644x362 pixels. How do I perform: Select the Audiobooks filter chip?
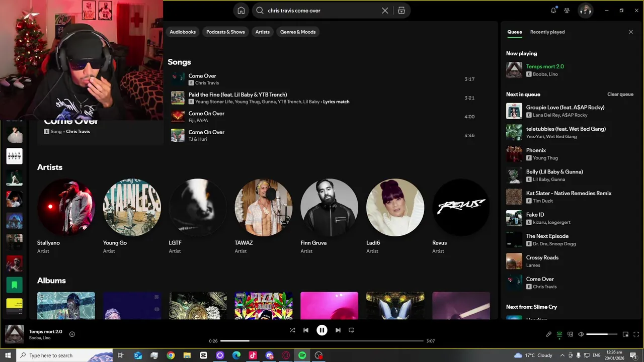coord(183,32)
